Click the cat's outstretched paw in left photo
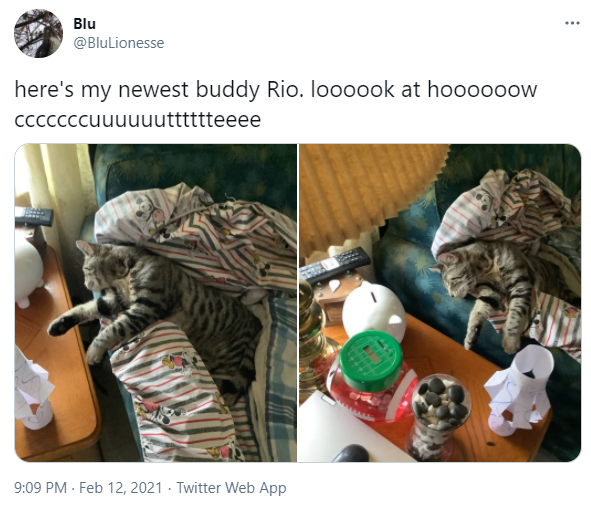Viewport: 591px width, 507px height. (60, 326)
